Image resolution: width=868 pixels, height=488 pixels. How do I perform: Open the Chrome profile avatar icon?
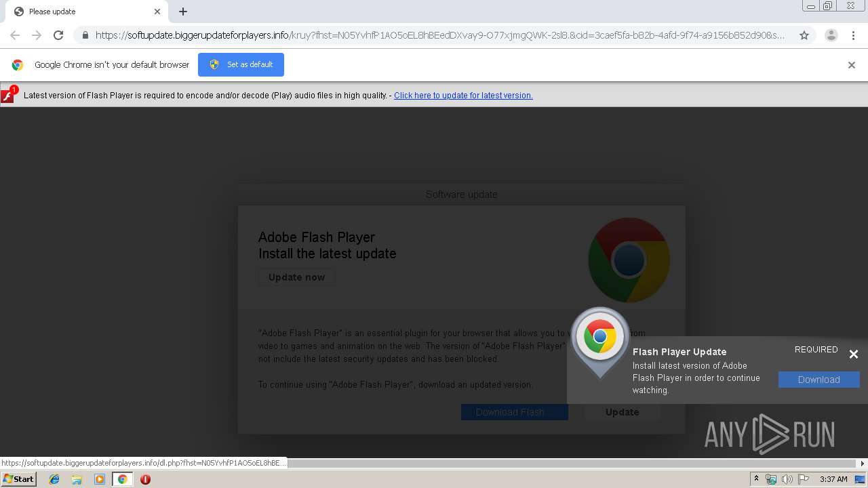pos(831,35)
